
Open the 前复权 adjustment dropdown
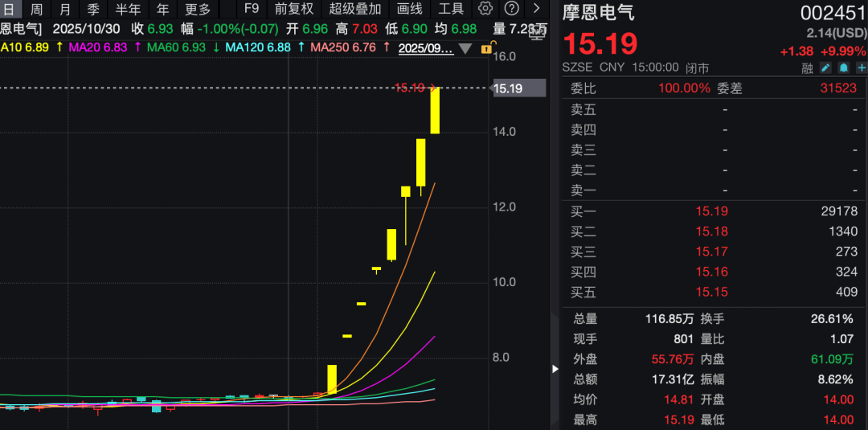coord(293,9)
